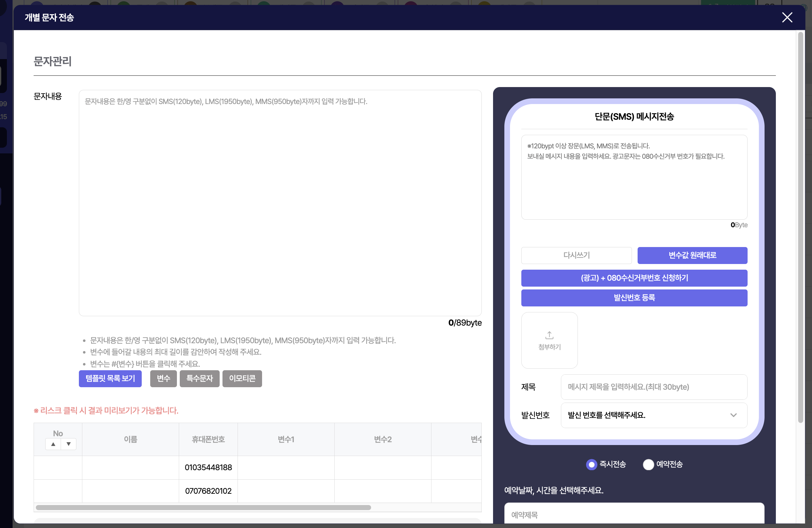Focus the 문자내용 message text area
This screenshot has height=528, width=812.
click(x=280, y=203)
